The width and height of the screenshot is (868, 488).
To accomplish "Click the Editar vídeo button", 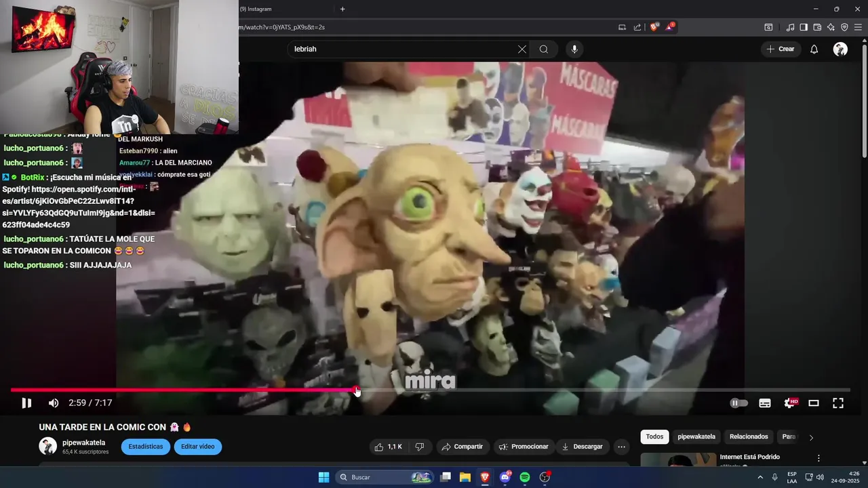I will point(197,447).
